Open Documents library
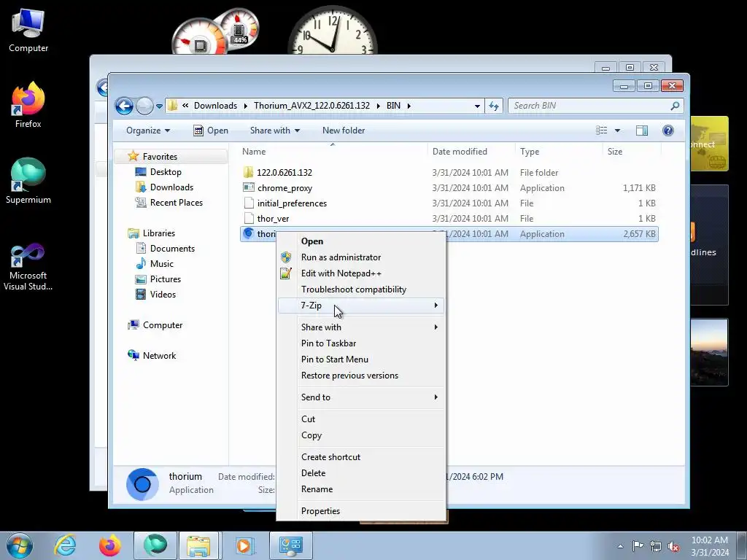 click(x=172, y=249)
